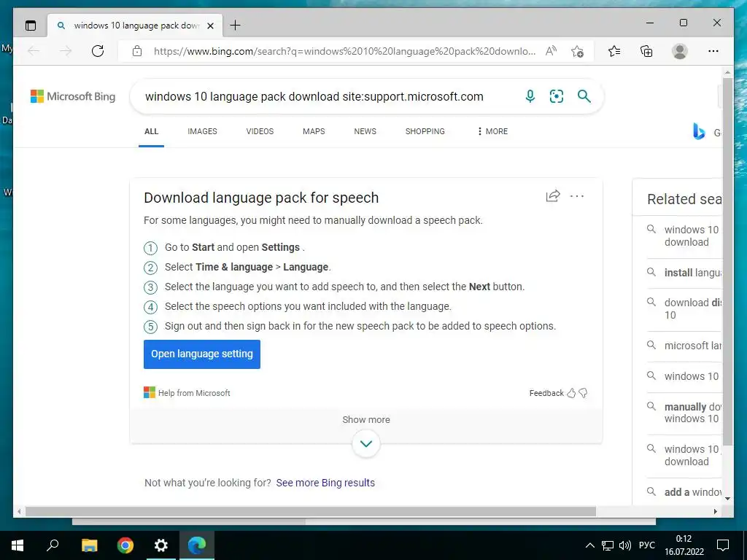Share the language pack answer card
This screenshot has width=747, height=560.
tap(553, 195)
